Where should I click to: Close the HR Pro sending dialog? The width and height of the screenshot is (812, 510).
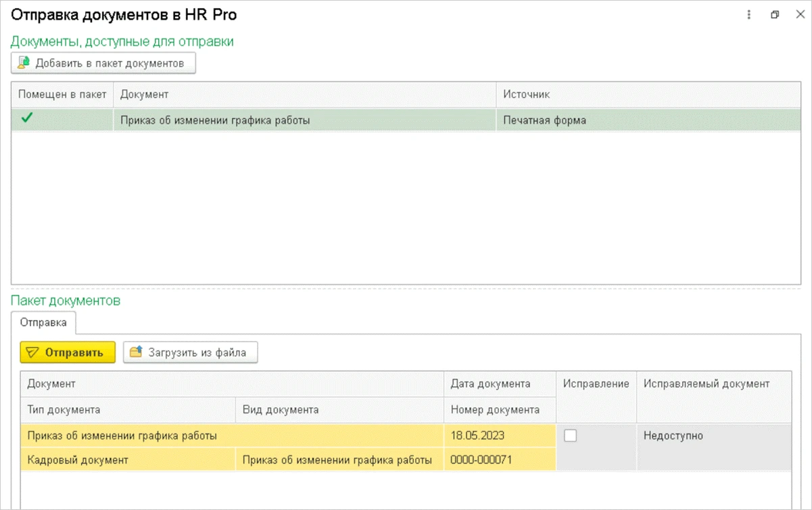[x=799, y=14]
